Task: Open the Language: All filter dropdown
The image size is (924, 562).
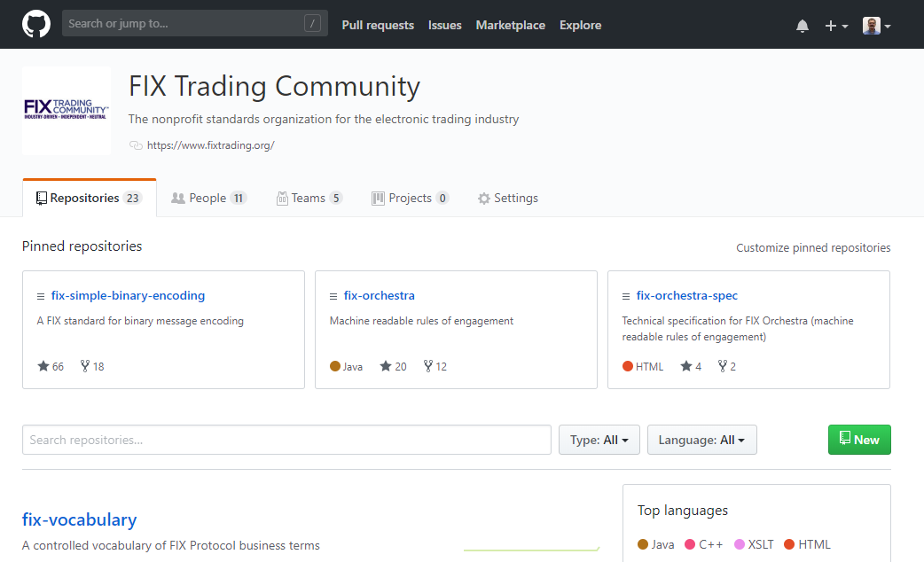Action: [701, 439]
